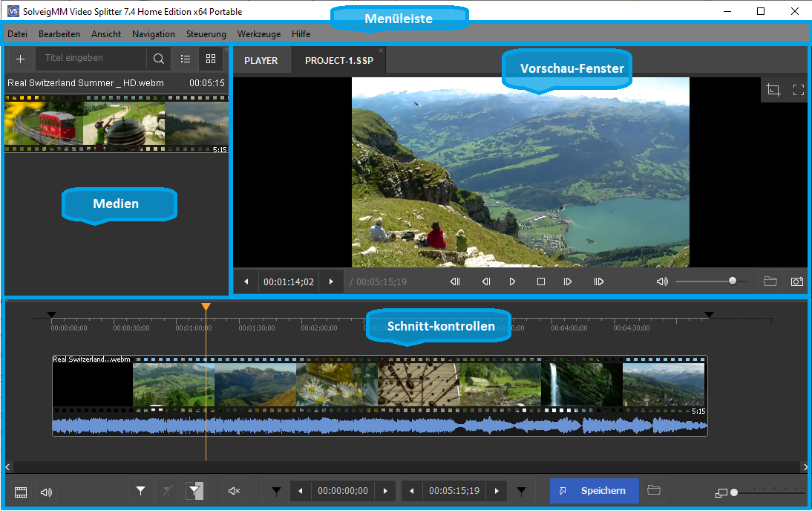Click the current time field 00:01:14;02
812x511 pixels.
tap(289, 282)
